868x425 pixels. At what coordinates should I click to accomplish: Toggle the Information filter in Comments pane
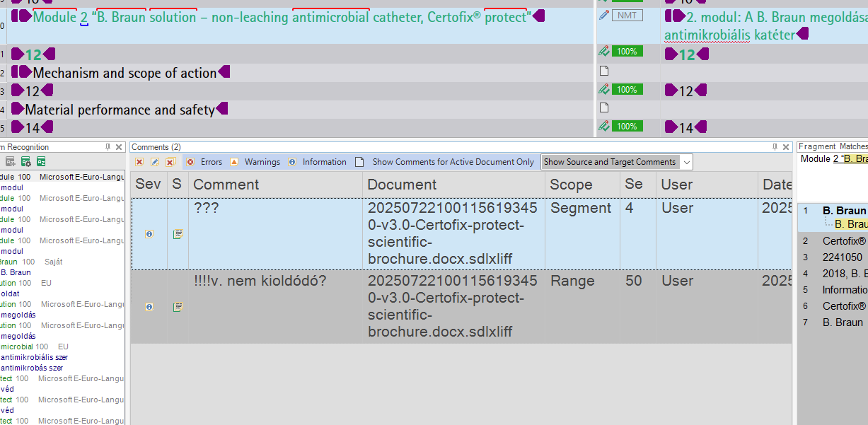(317, 162)
